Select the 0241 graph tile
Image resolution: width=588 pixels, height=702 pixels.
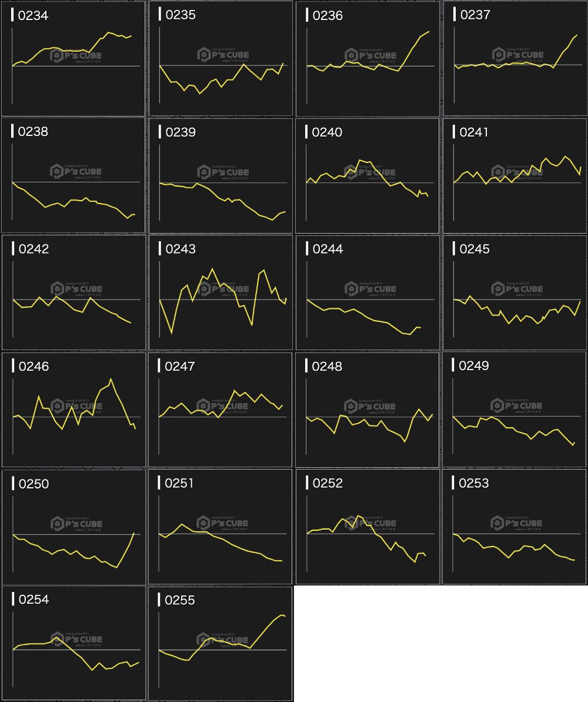tap(514, 176)
